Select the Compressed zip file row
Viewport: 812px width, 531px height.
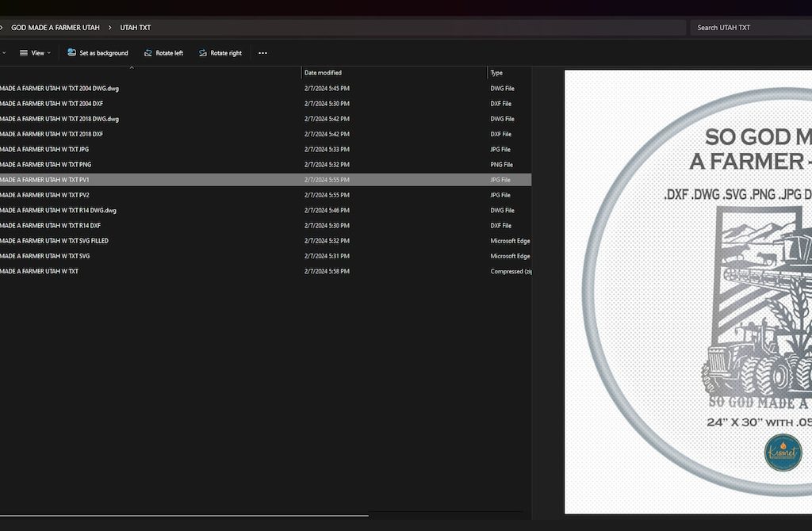click(x=39, y=272)
